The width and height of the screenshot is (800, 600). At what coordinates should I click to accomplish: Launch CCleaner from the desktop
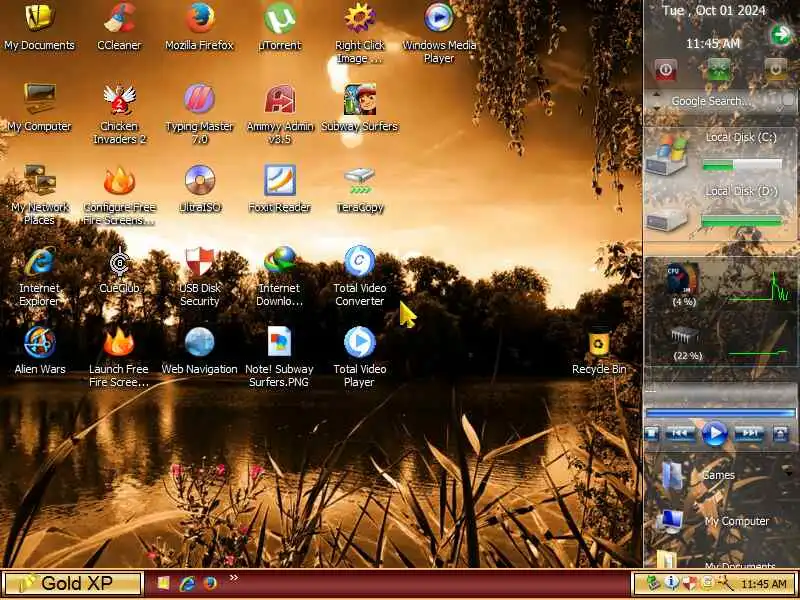[119, 27]
